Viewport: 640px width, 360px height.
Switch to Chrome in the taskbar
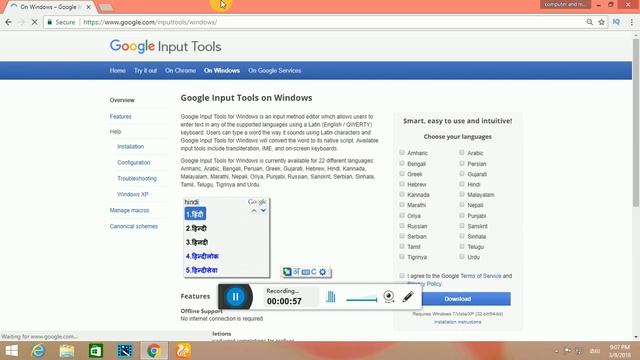click(x=154, y=351)
